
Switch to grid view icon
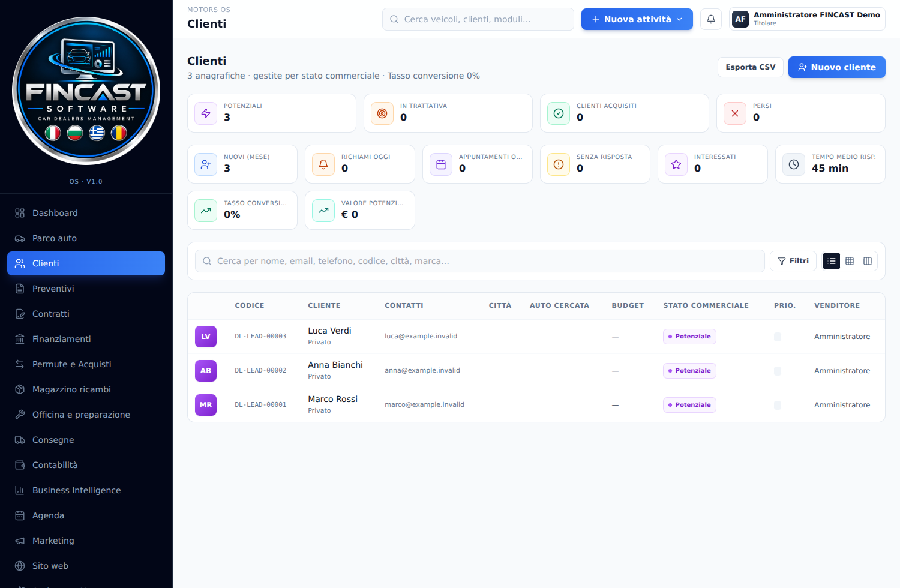(850, 261)
